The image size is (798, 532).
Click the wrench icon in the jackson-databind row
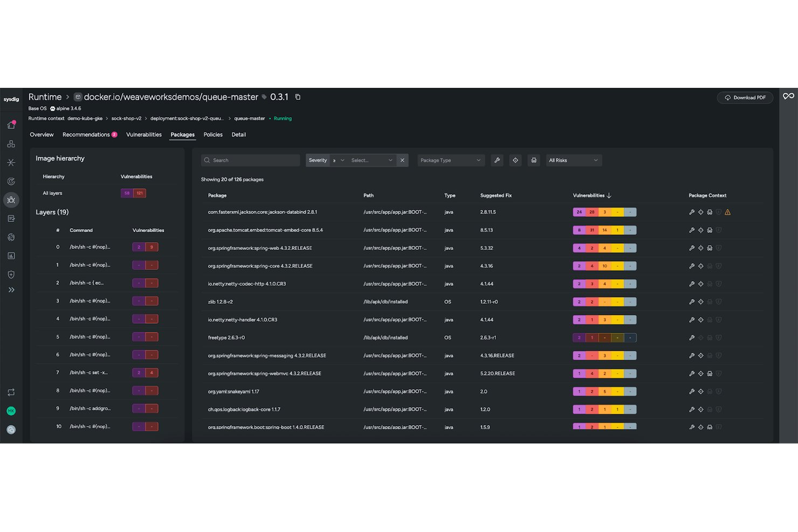692,212
